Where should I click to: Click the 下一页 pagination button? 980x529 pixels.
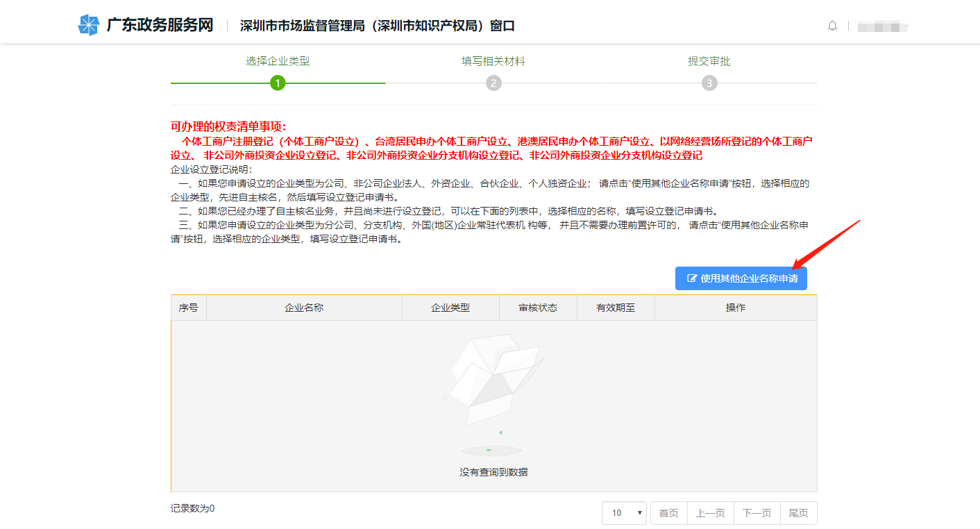[x=756, y=512]
